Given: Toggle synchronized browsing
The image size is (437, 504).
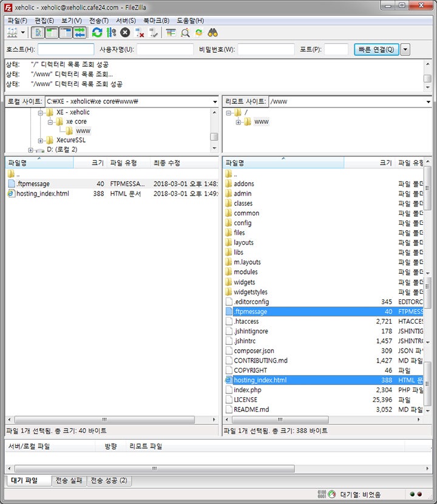Looking at the screenshot, I should click(199, 32).
